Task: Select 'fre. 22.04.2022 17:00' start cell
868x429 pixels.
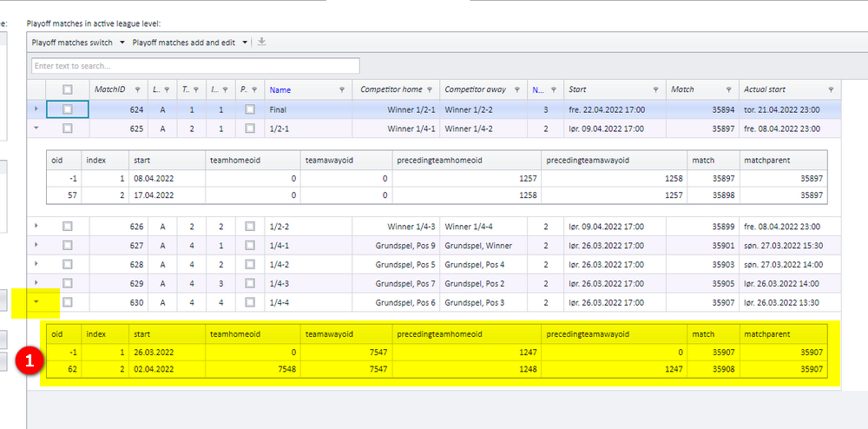Action: tap(615, 109)
